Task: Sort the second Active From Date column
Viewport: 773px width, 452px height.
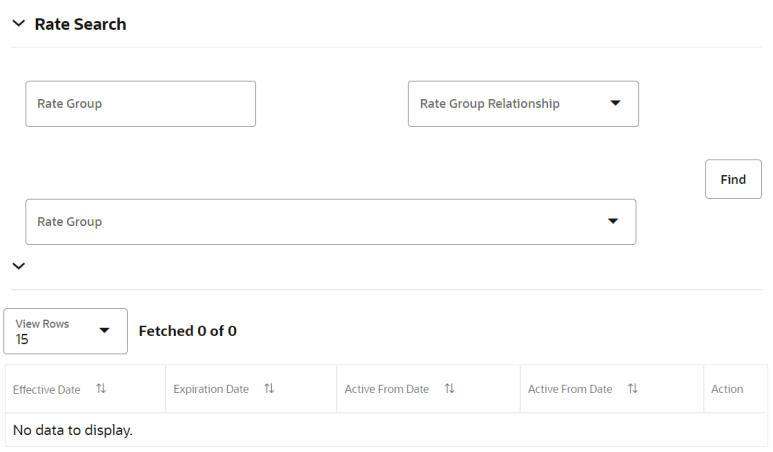Action: 632,389
